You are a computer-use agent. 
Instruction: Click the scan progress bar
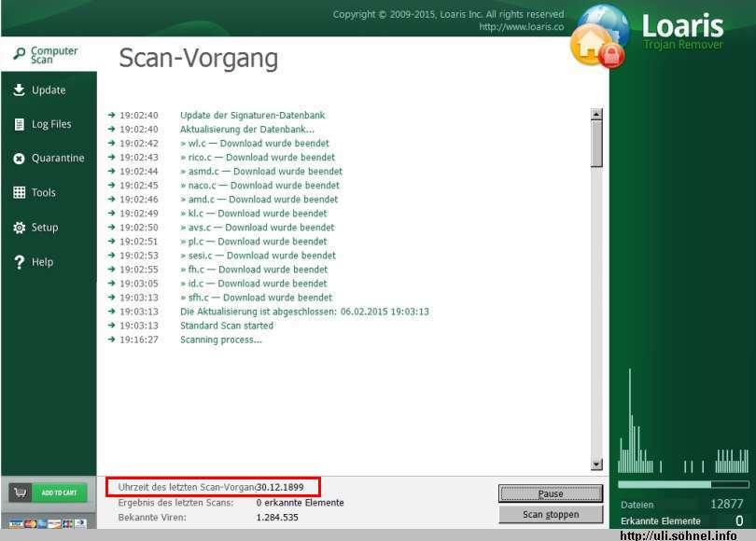click(682, 485)
